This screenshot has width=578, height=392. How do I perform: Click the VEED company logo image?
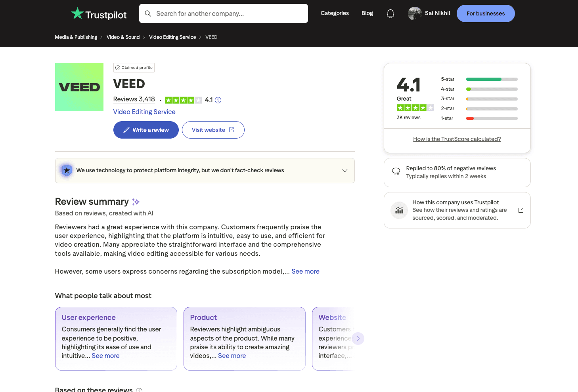tap(79, 87)
